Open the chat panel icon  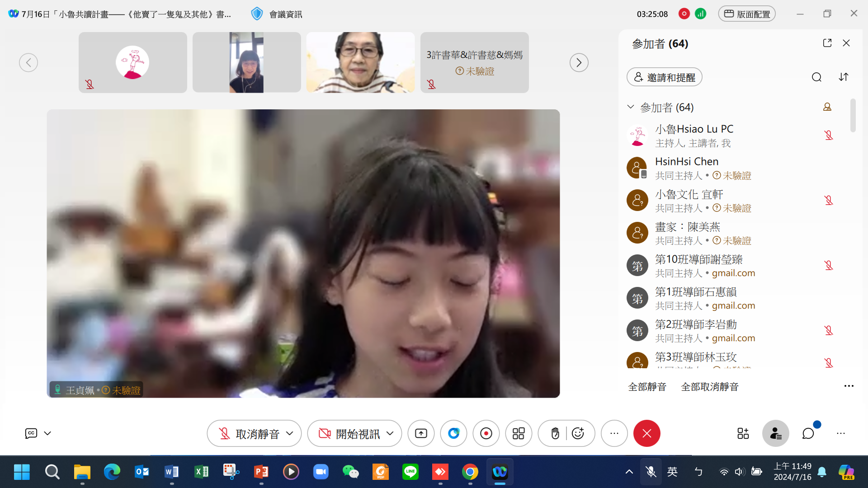tap(808, 434)
